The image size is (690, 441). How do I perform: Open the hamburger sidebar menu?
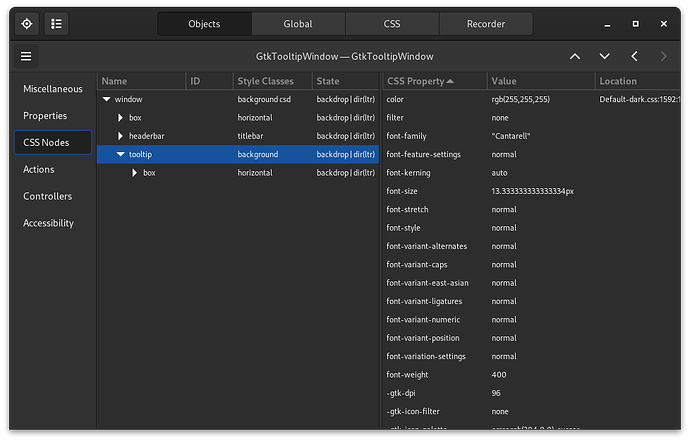[x=26, y=56]
